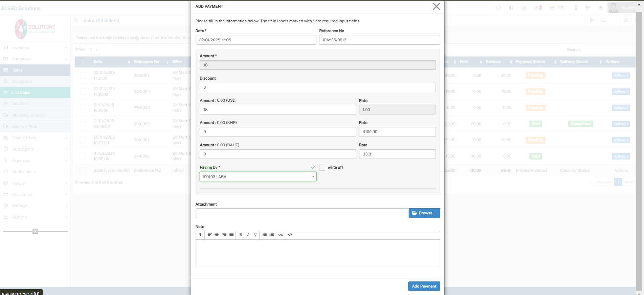Center-align text in the Note editor
This screenshot has height=295, width=644.
tap(217, 235)
